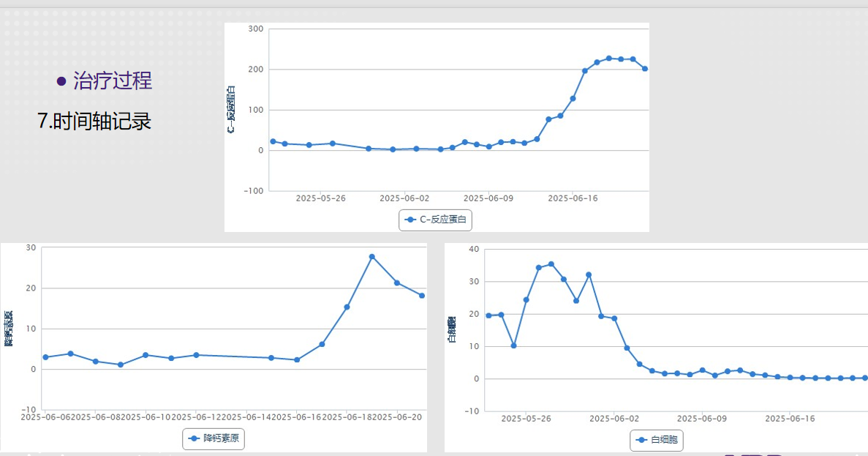Click 2025-06-09 label on C-反应蛋白 x-axis
Image resolution: width=868 pixels, height=456 pixels.
pyautogui.click(x=488, y=198)
